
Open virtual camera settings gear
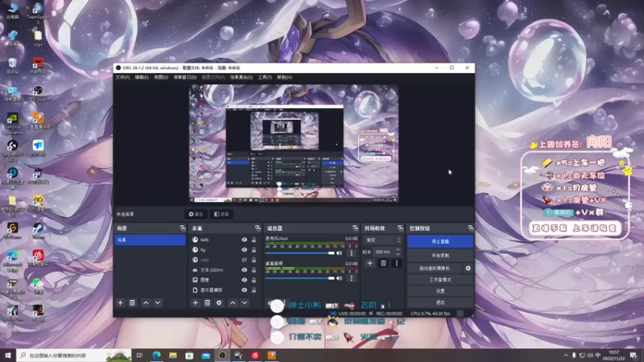coord(469,268)
